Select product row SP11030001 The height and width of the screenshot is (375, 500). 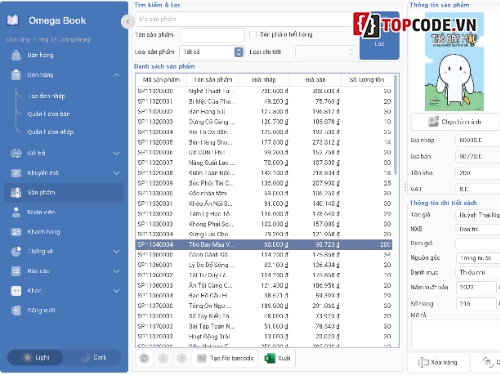[264, 203]
